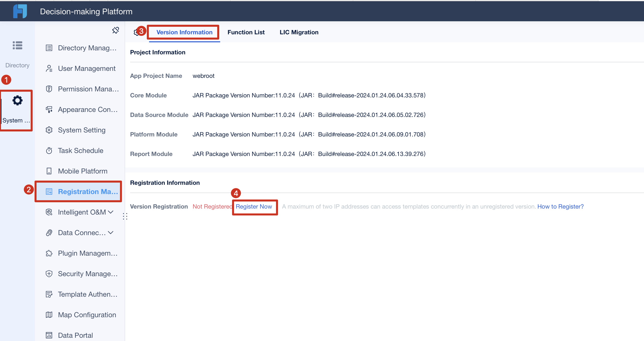Open Mobile Platform settings
Image resolution: width=644 pixels, height=341 pixels.
click(82, 171)
